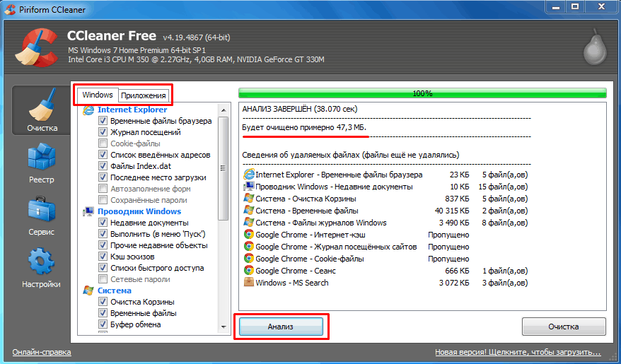This screenshot has width=621, height=364.
Task: Toggle Списки быстрого доступа checkbox
Action: (103, 268)
